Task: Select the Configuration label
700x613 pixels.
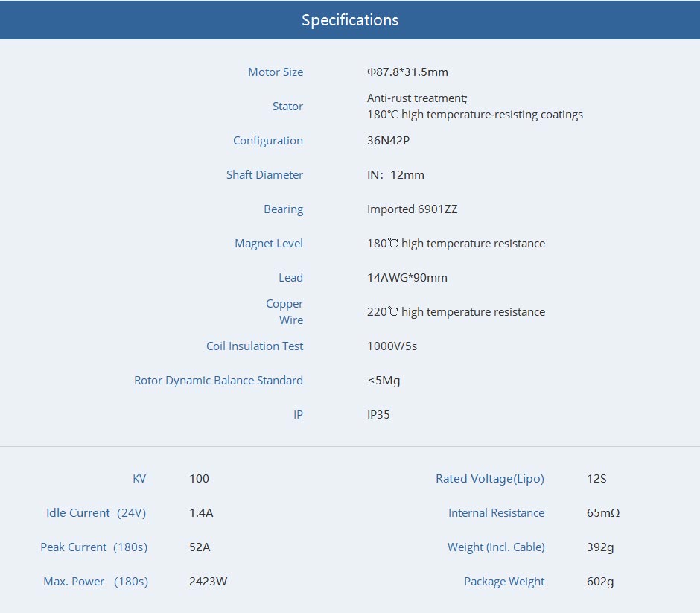Action: click(x=268, y=141)
